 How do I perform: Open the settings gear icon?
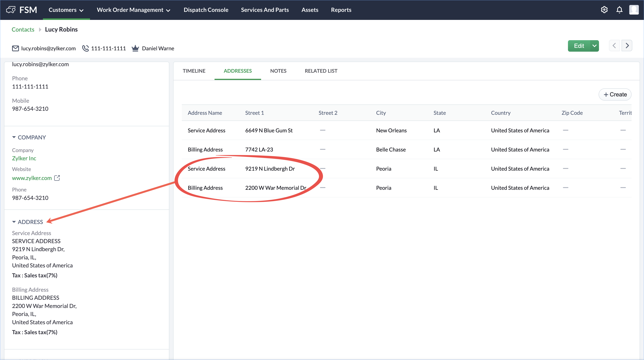[604, 10]
